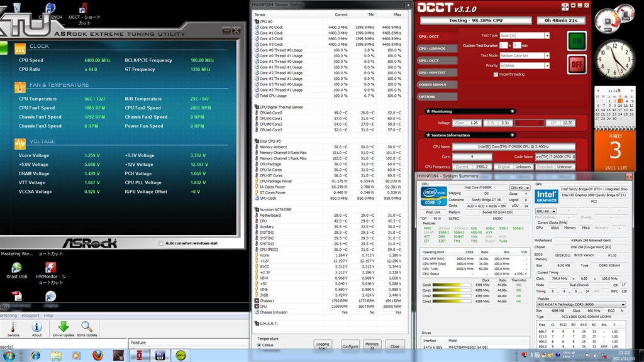Open Windows Media Player from the taskbar
This screenshot has height=362, width=644.
[x=76, y=356]
